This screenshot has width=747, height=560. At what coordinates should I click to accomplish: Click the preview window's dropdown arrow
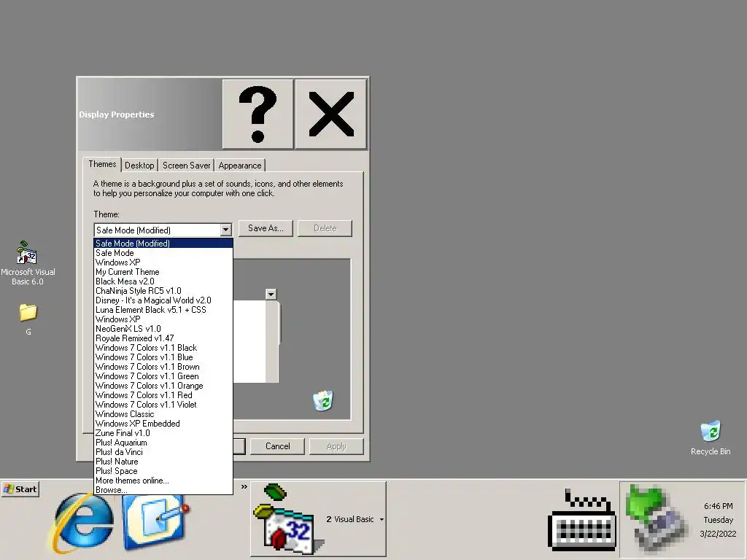point(271,294)
